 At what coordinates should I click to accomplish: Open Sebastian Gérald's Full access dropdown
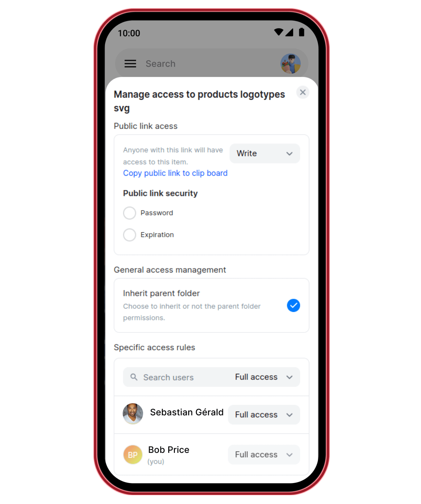coord(264,415)
